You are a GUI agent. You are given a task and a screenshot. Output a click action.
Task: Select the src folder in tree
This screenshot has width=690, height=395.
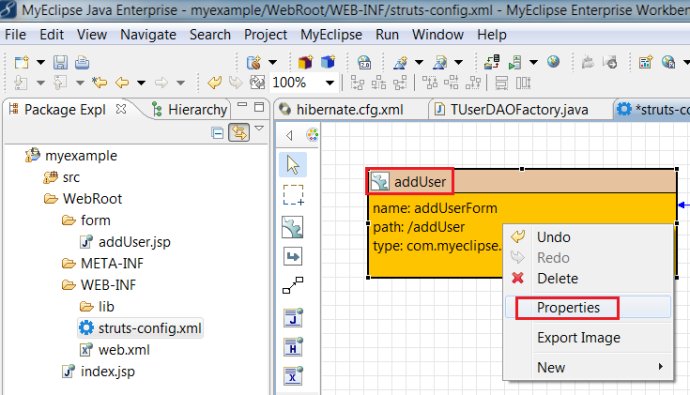(71, 177)
